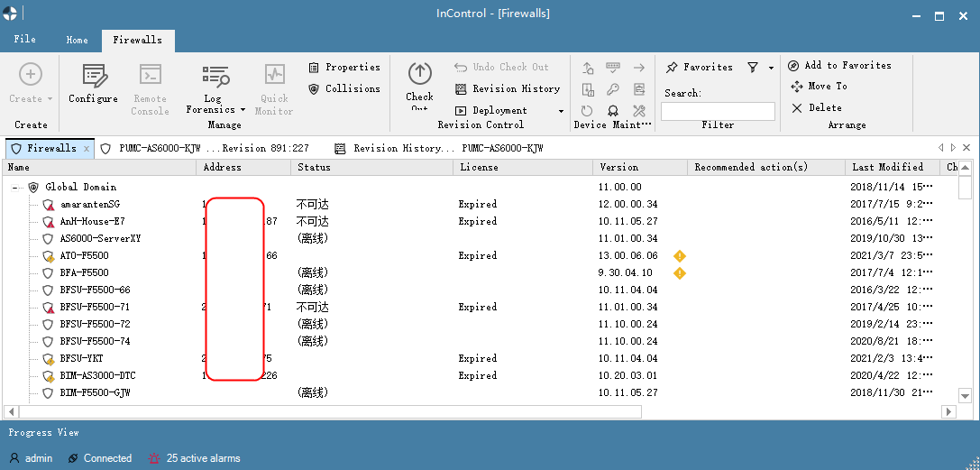Click the horizontal scrollbar right arrow

948,412
